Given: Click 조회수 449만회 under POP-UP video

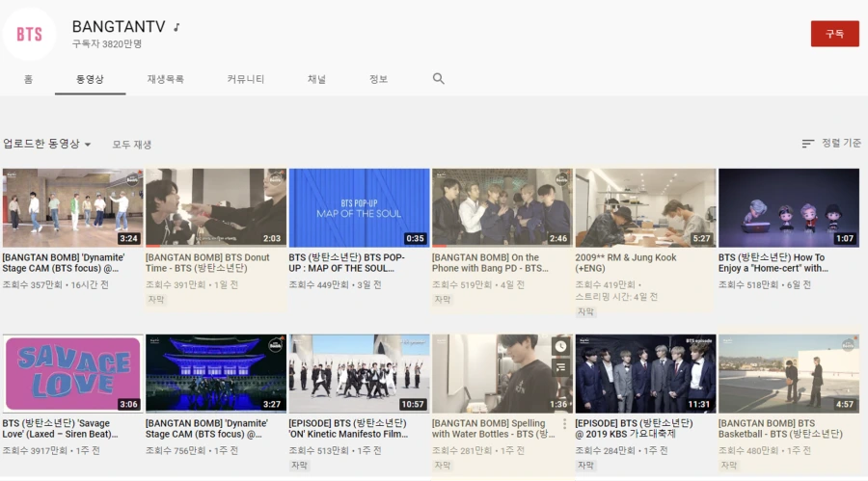Looking at the screenshot, I should (x=319, y=284).
